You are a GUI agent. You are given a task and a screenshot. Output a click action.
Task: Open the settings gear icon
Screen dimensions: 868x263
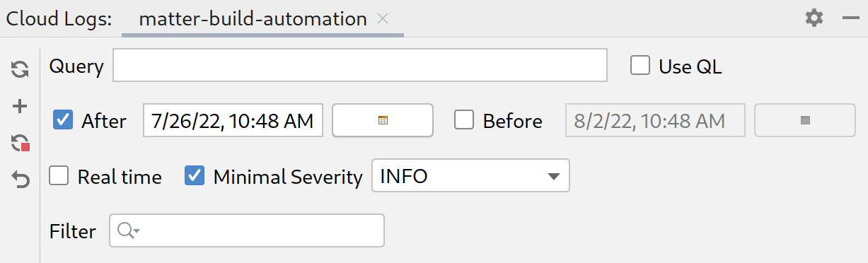point(814,18)
